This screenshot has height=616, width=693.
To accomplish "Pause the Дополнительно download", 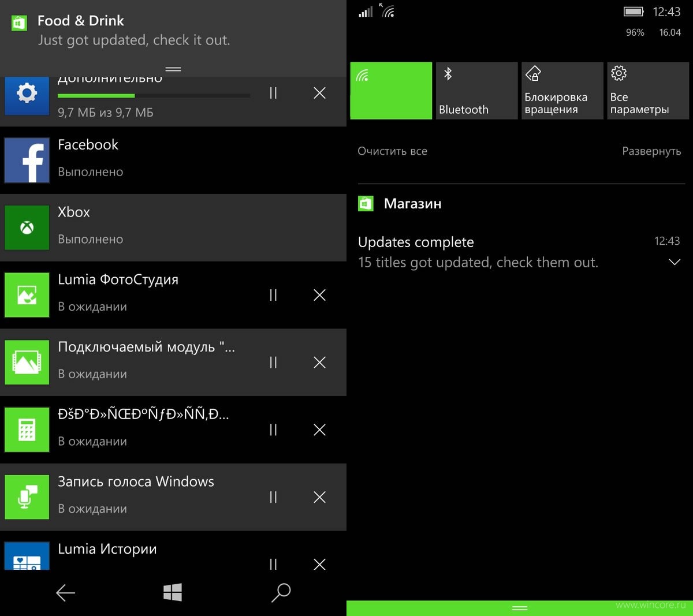I will [x=273, y=93].
